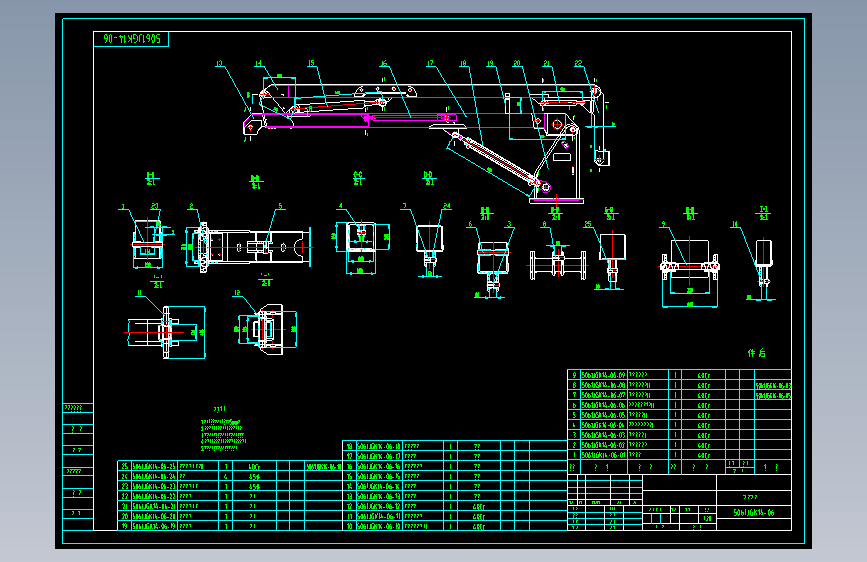Click the C-C section view label
This screenshot has height=562, width=867.
coord(358,178)
